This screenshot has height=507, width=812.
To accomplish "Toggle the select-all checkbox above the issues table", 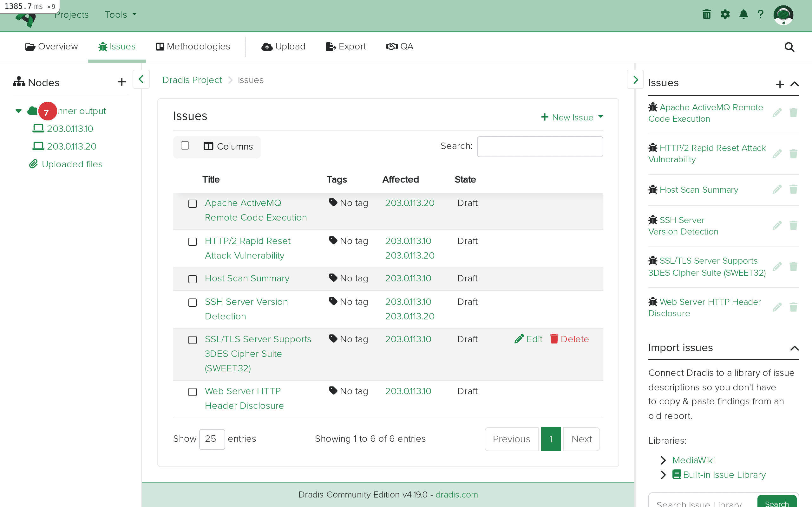I will coord(185,145).
